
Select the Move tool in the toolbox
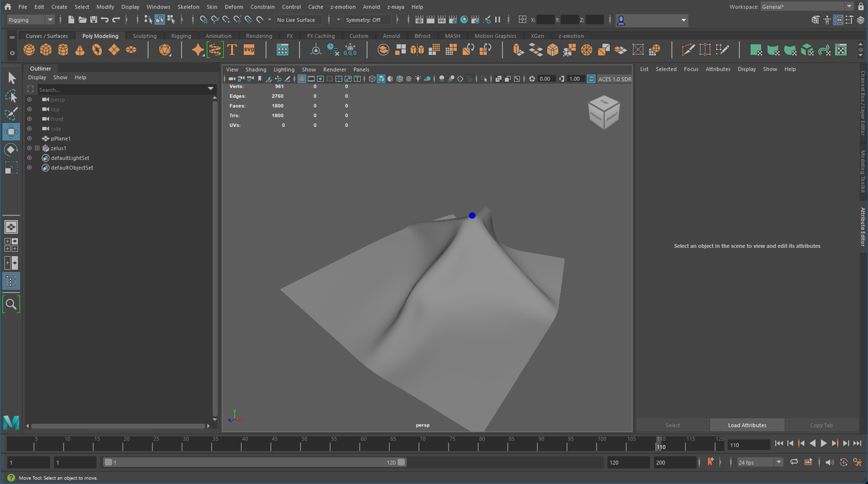[x=11, y=132]
